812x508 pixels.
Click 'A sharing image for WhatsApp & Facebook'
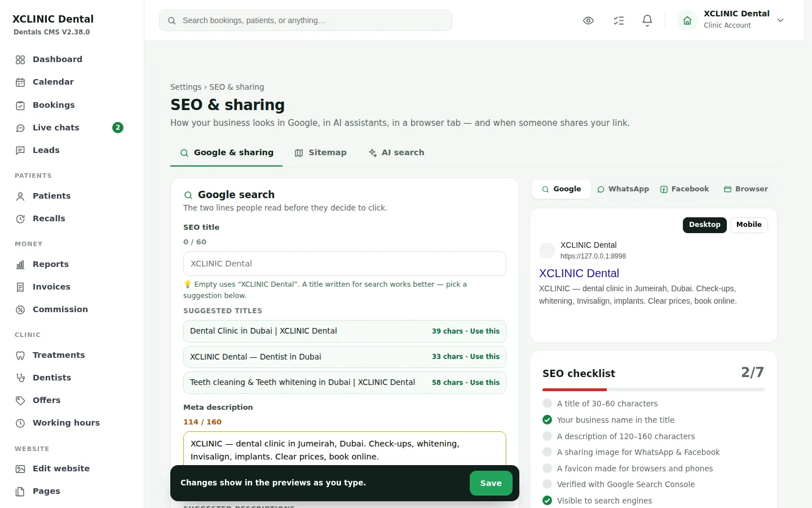click(638, 452)
